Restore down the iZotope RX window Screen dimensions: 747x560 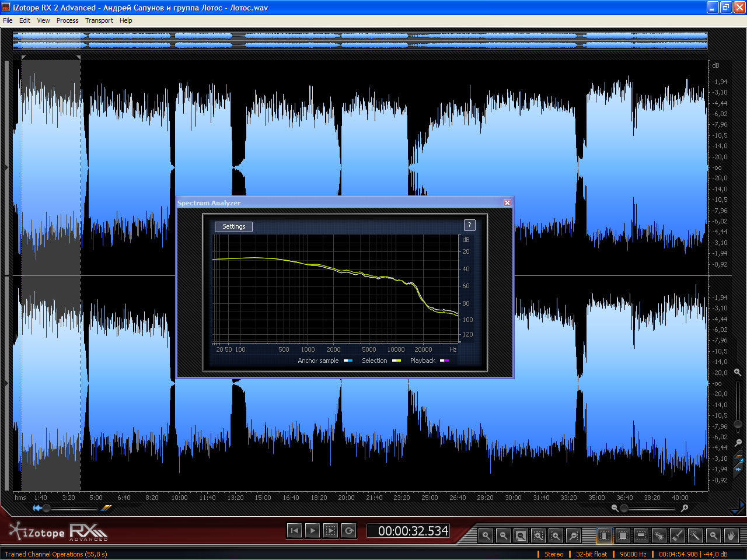click(726, 8)
